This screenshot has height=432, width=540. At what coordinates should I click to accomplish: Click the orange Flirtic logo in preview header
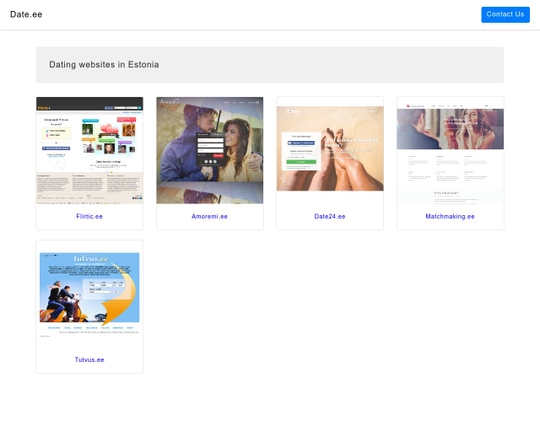[x=44, y=108]
